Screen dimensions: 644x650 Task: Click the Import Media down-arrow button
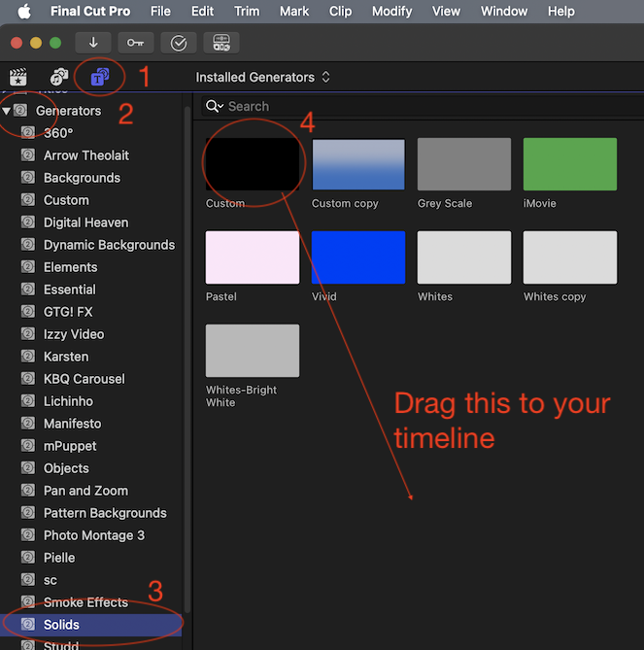pos(93,43)
